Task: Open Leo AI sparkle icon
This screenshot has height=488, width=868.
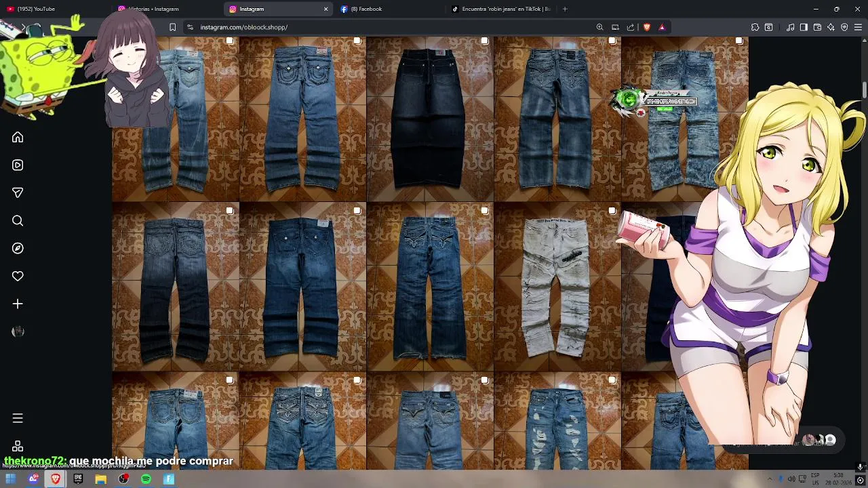Action: [x=831, y=27]
